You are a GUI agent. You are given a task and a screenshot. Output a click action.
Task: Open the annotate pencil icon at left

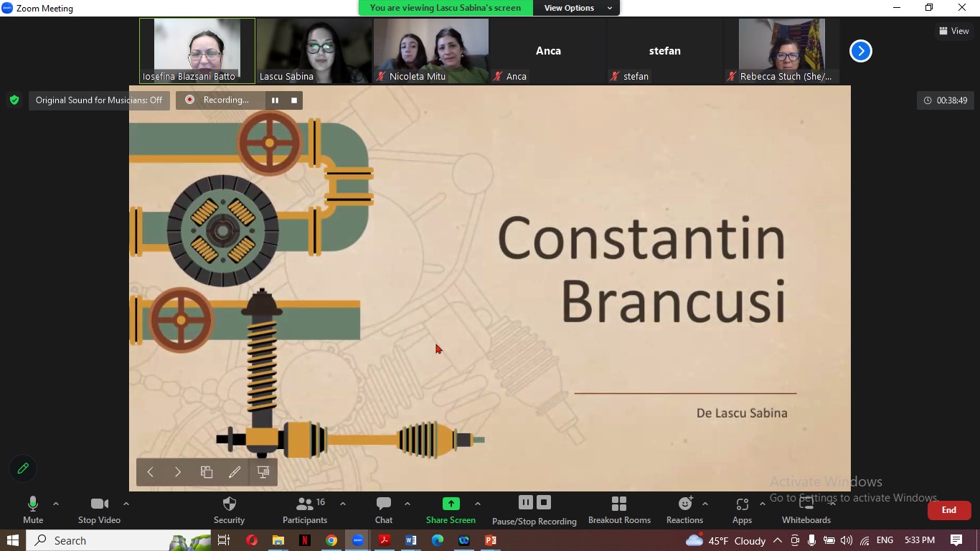23,468
